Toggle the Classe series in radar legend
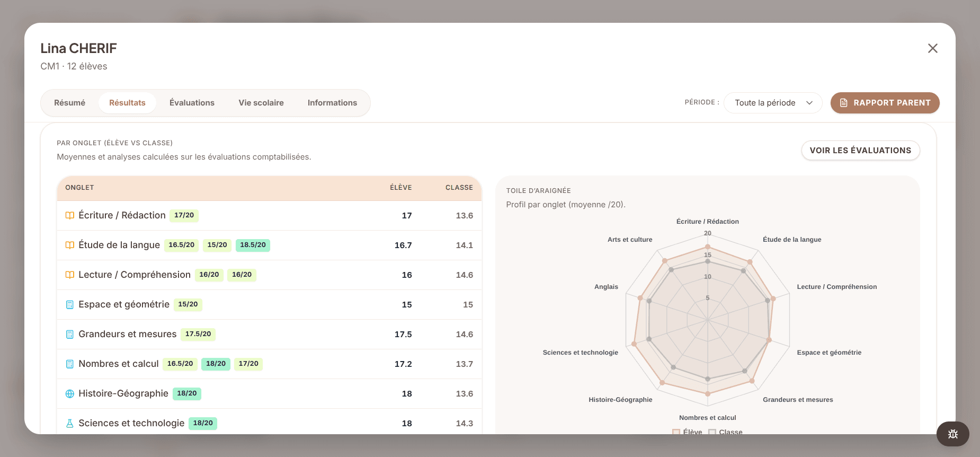The width and height of the screenshot is (980, 457). coord(726,432)
